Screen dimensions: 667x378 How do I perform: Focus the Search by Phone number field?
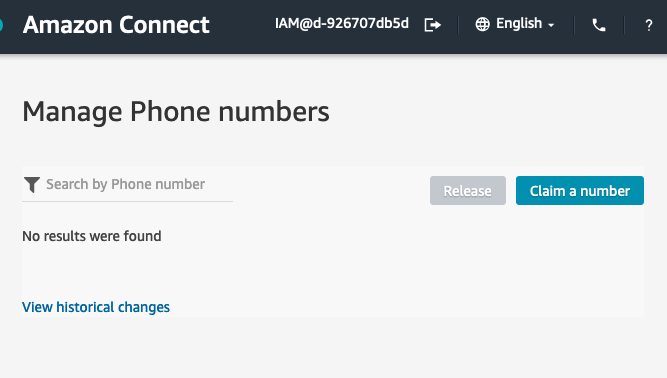click(127, 184)
